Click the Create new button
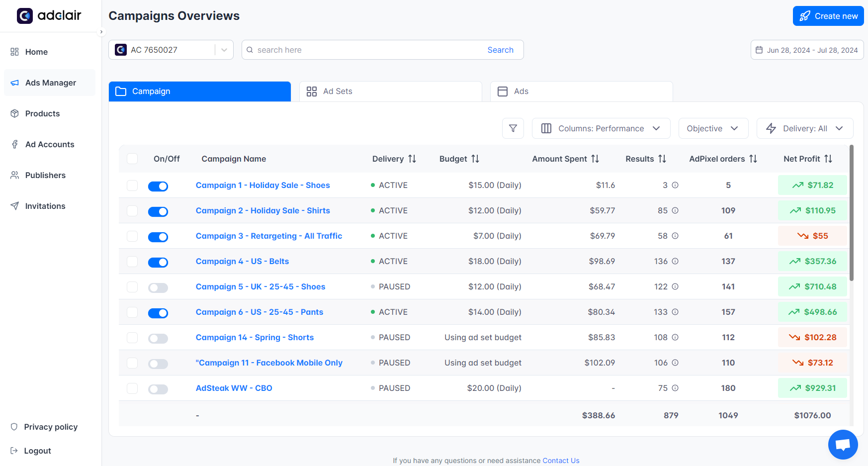 [828, 16]
